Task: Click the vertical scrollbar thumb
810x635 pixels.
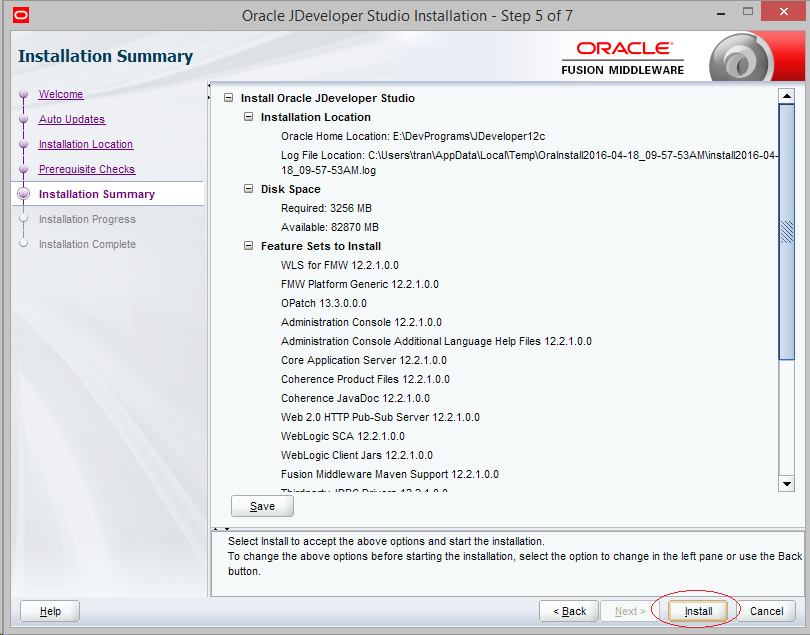Action: (x=786, y=231)
